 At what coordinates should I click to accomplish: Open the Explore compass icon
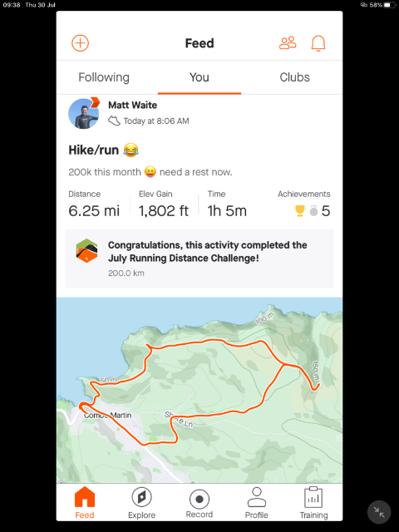141,497
